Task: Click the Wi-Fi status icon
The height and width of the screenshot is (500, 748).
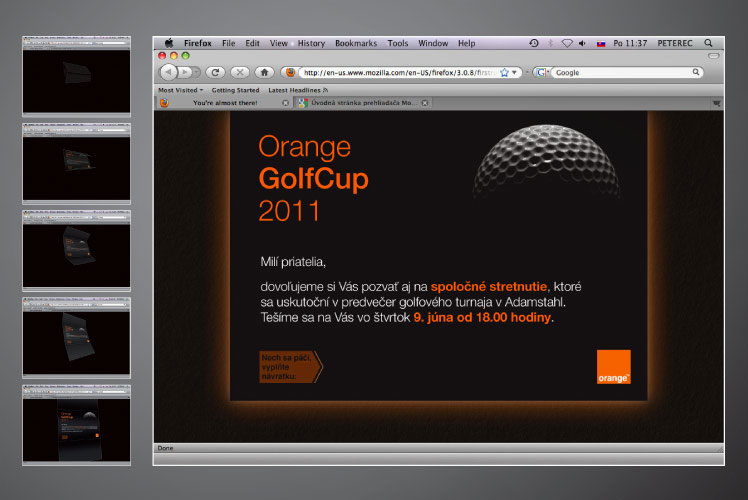Action: click(567, 43)
